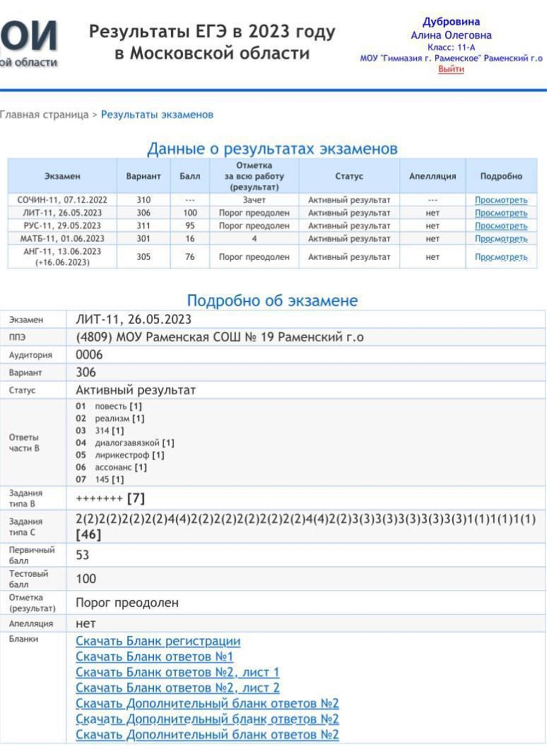Click answer 02 реализм [1]
Viewport: 547px width, 756px height.
click(x=110, y=418)
